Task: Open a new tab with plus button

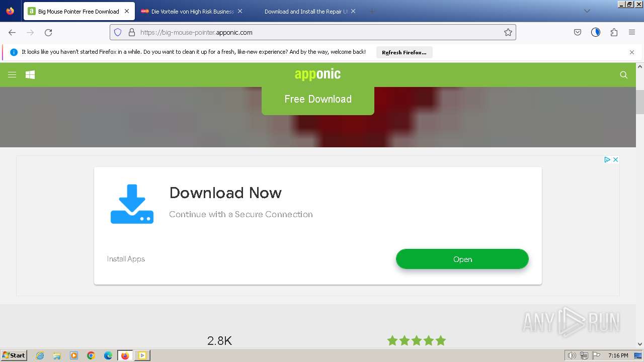Action: (x=372, y=11)
